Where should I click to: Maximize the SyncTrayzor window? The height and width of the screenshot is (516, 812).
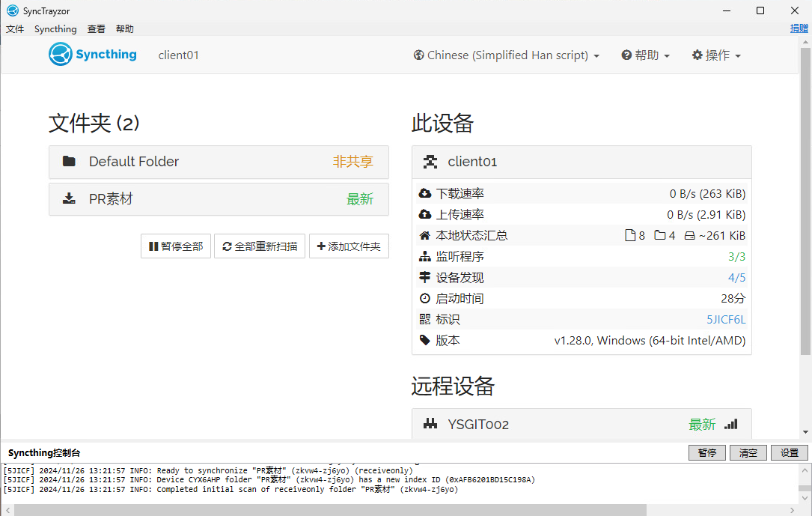(x=760, y=10)
